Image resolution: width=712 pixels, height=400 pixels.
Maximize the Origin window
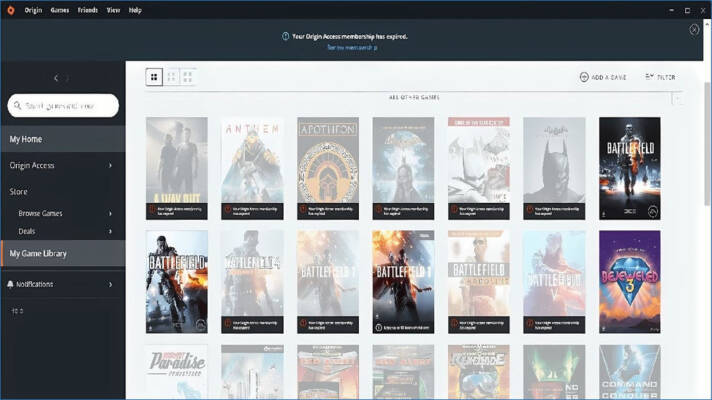pos(687,10)
